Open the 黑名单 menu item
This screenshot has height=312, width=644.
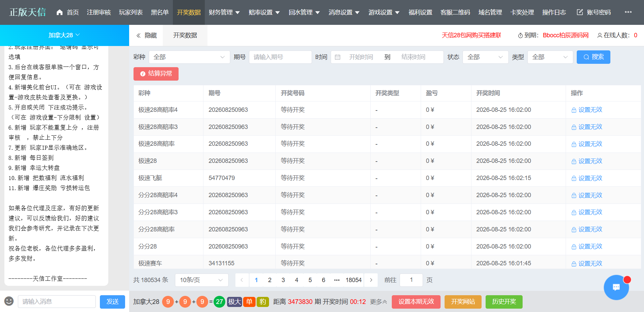coord(160,12)
